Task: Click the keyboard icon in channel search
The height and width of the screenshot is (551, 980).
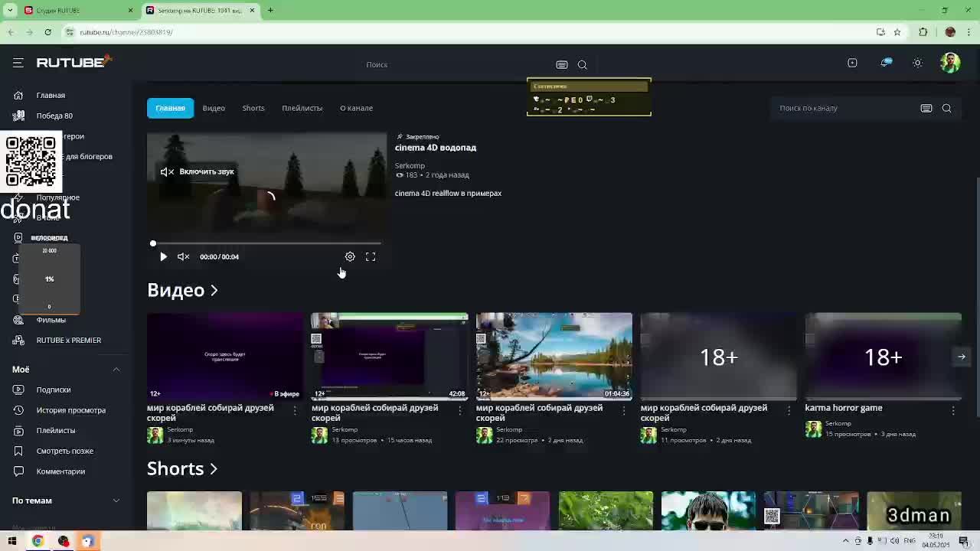Action: coord(926,109)
